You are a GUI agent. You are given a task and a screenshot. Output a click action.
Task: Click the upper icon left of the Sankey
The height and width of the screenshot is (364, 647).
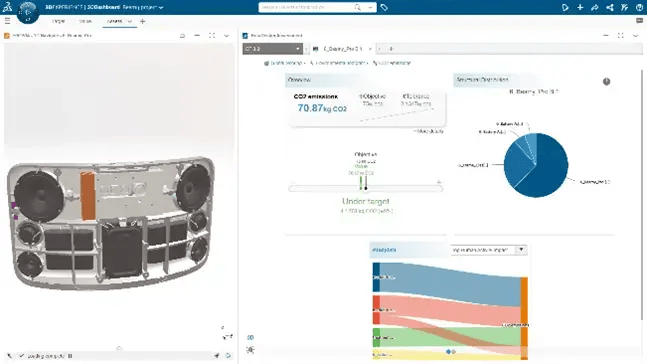tap(250, 337)
